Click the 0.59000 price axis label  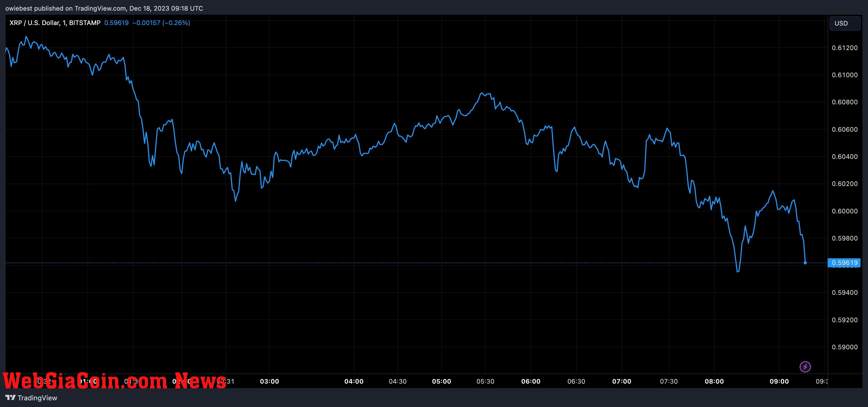[845, 347]
